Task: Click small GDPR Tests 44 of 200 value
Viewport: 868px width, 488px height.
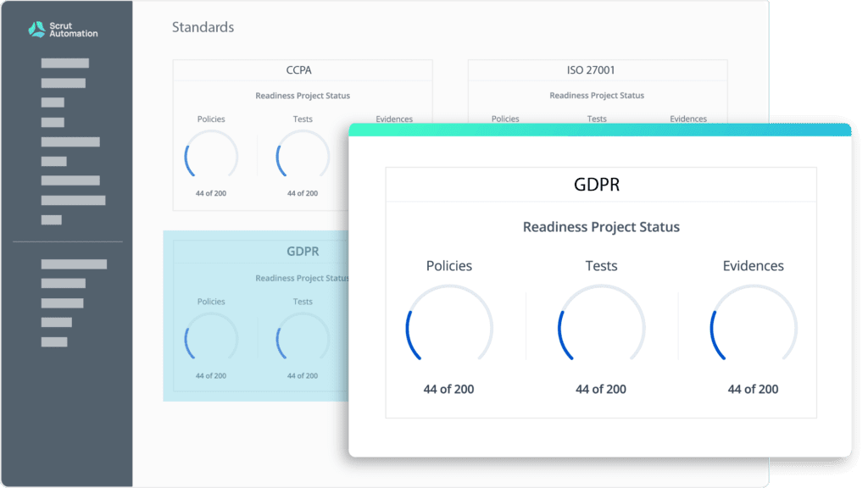Action: [x=303, y=375]
